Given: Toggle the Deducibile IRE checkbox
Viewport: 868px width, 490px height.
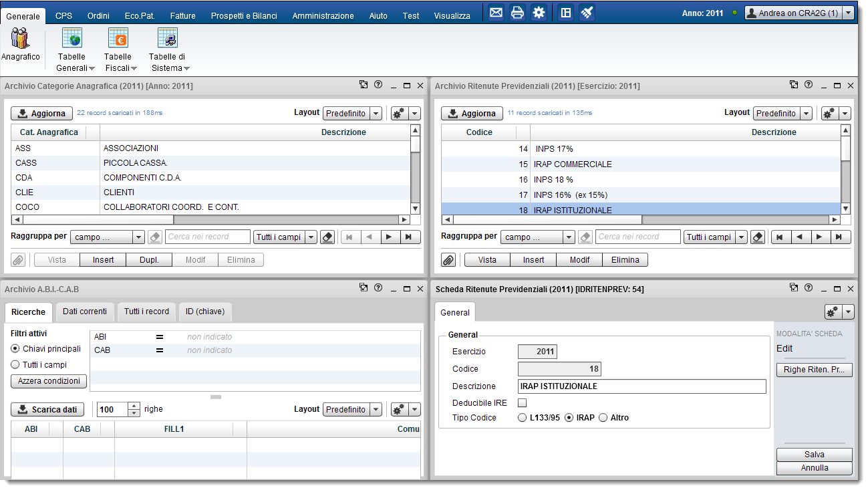Looking at the screenshot, I should point(523,402).
